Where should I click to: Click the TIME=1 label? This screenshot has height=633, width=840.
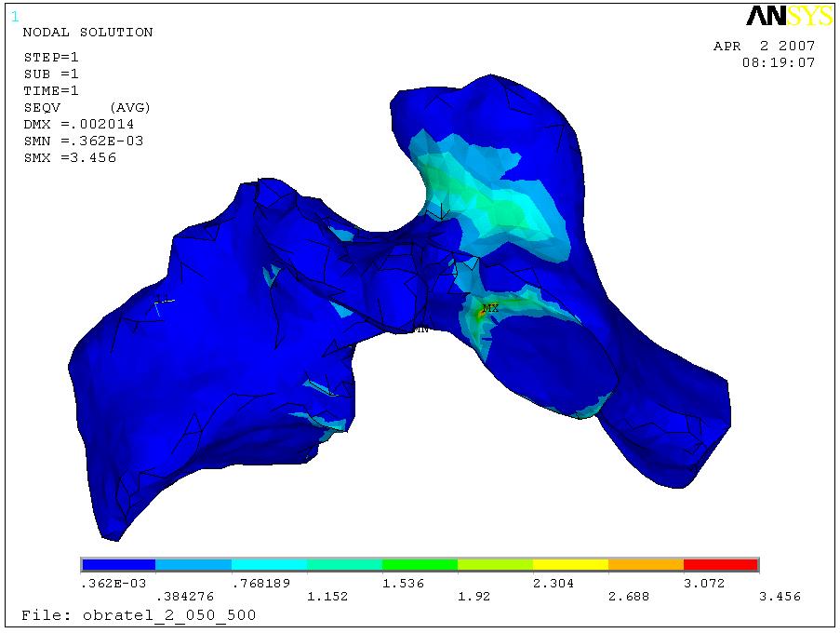click(x=51, y=90)
